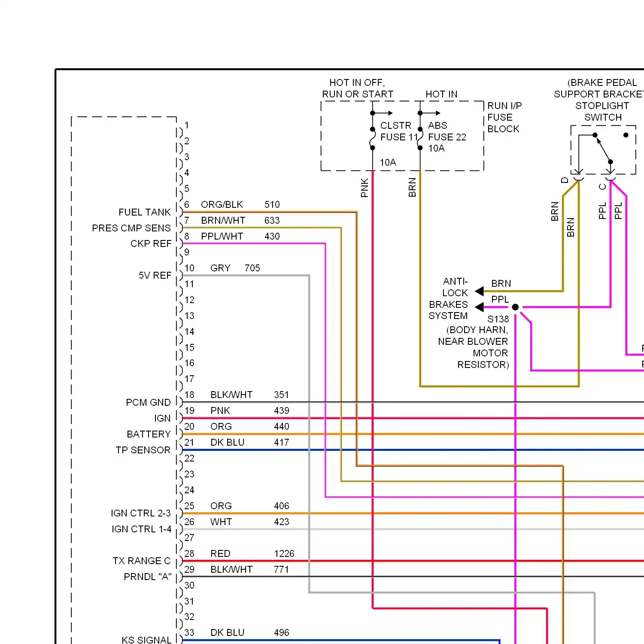Select circuit number 705
The height and width of the screenshot is (644, 644).
pyautogui.click(x=252, y=268)
